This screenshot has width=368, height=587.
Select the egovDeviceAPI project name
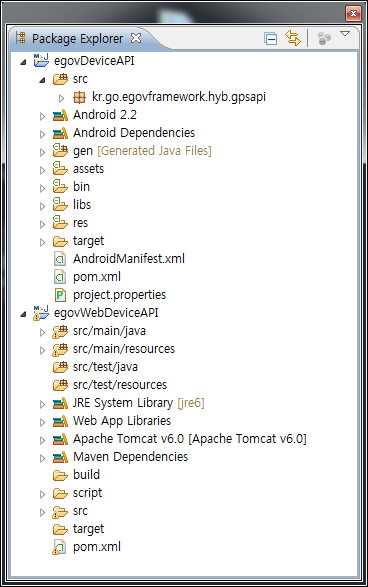click(x=94, y=61)
